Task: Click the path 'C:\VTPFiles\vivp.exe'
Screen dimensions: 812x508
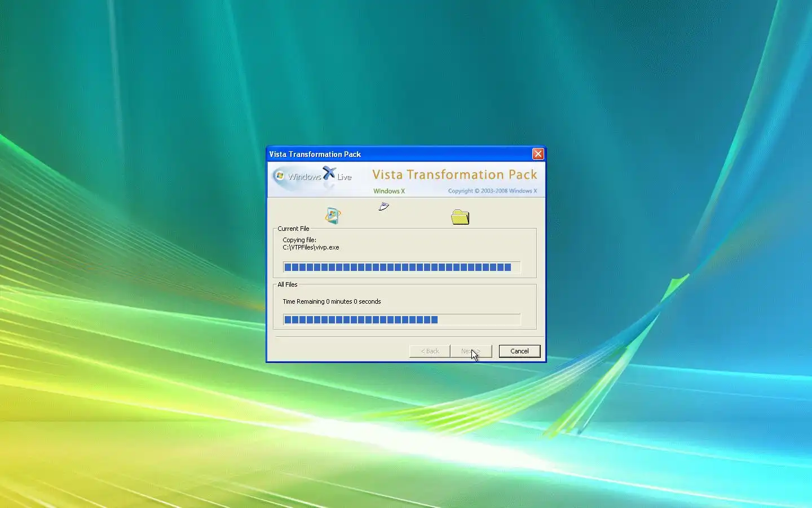Action: (311, 247)
